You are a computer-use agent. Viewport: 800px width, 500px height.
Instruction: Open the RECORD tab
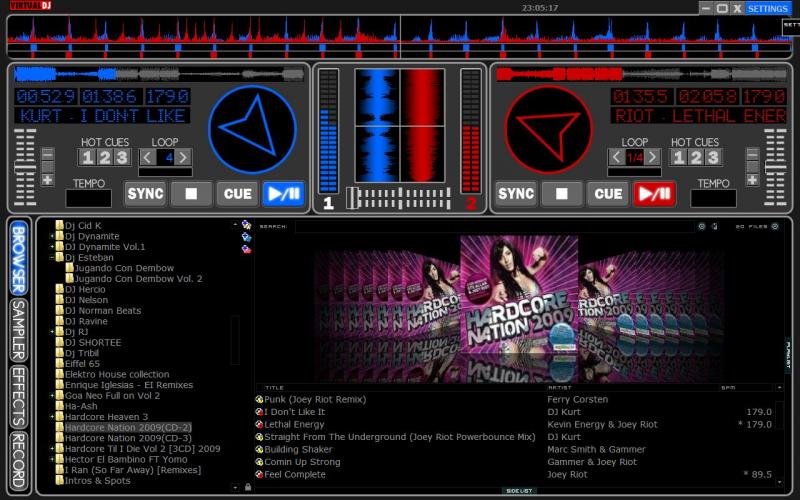click(19, 461)
